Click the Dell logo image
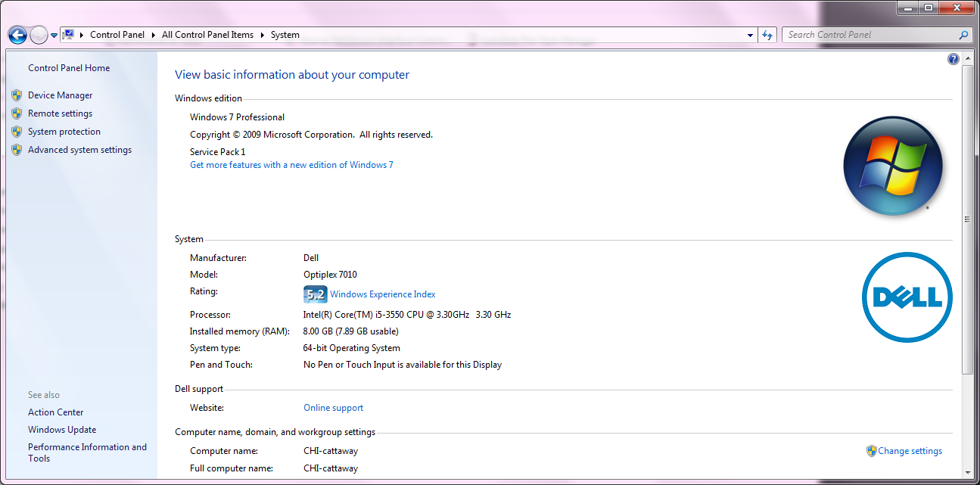This screenshot has height=485, width=980. click(x=907, y=297)
